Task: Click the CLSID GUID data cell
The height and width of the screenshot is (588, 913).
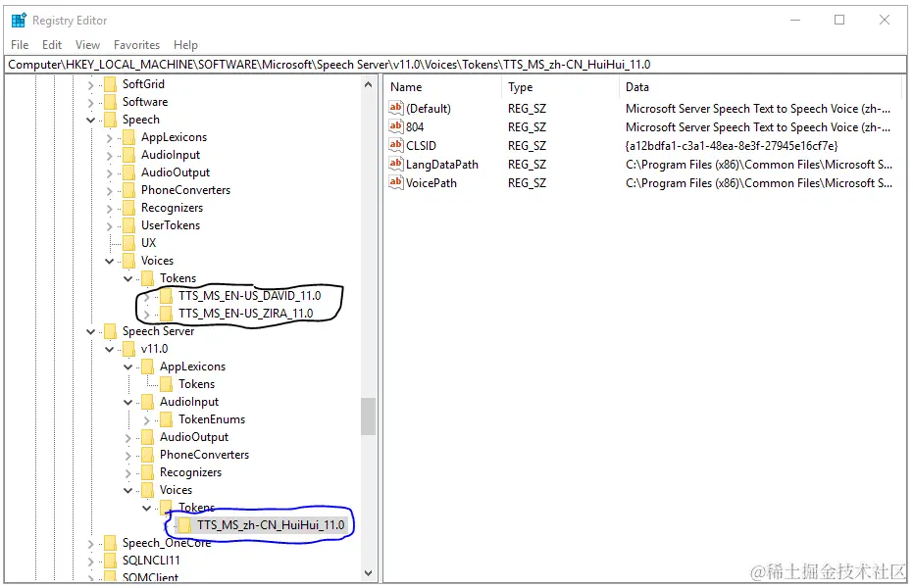Action: click(x=732, y=146)
